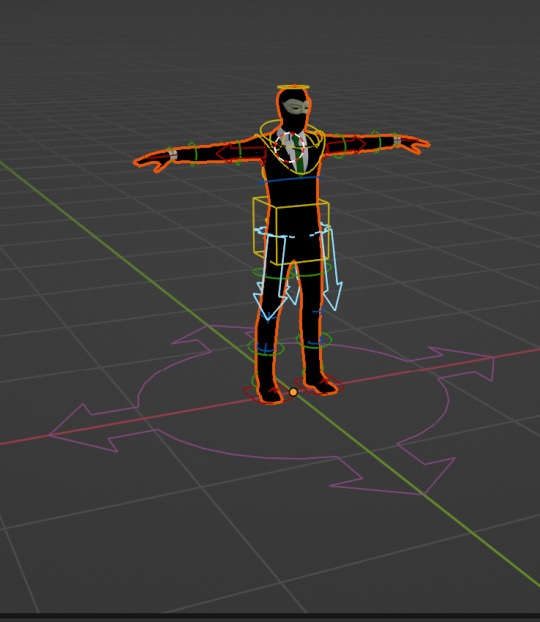Select blue knee marker on screen-right leg
The image size is (540, 622).
[319, 311]
